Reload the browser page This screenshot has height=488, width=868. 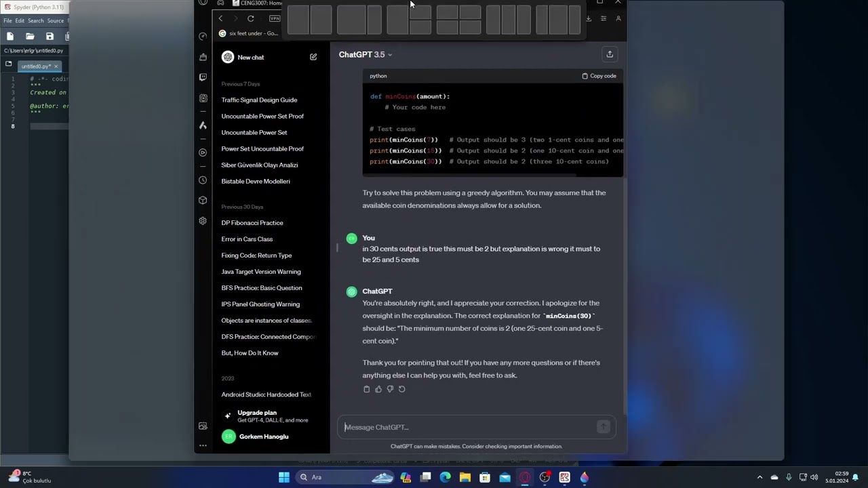tap(251, 18)
